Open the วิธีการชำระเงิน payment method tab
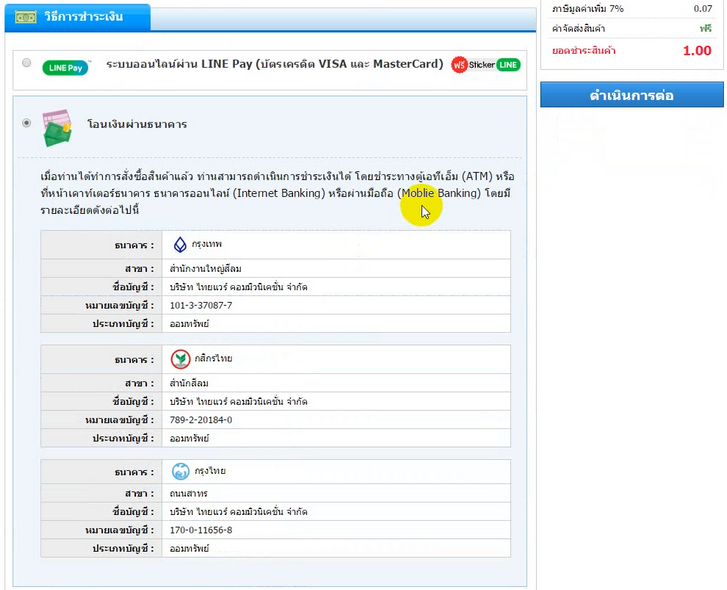This screenshot has width=727, height=590. 77,17
